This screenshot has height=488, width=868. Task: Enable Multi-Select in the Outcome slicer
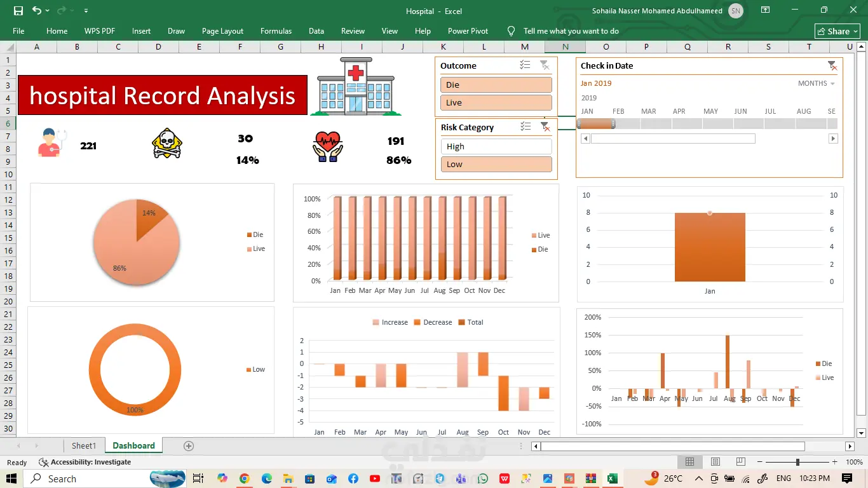click(x=525, y=65)
